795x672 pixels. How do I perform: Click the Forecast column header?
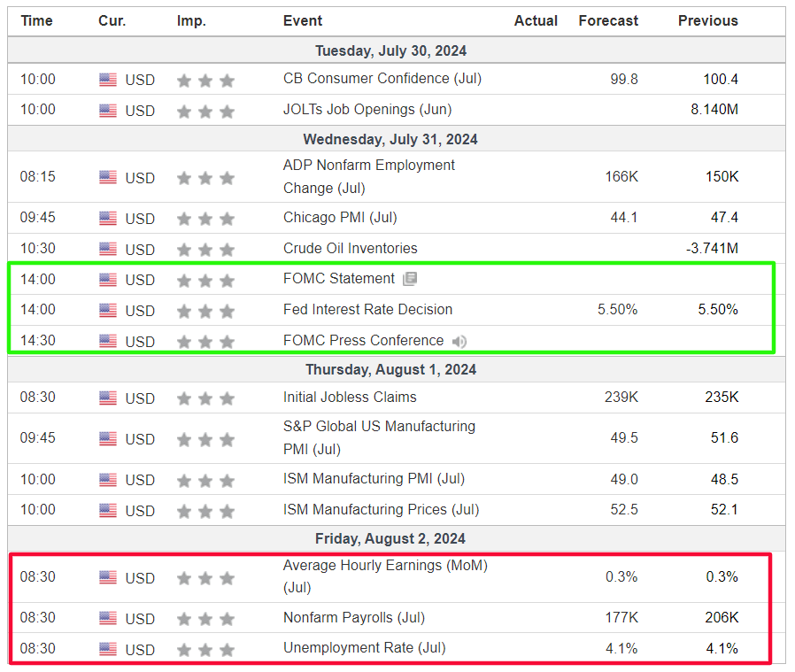point(608,20)
